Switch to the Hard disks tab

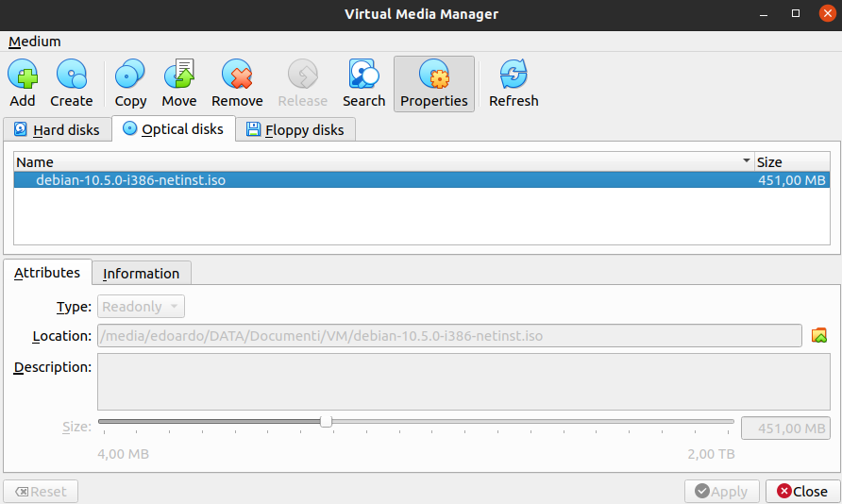point(57,130)
